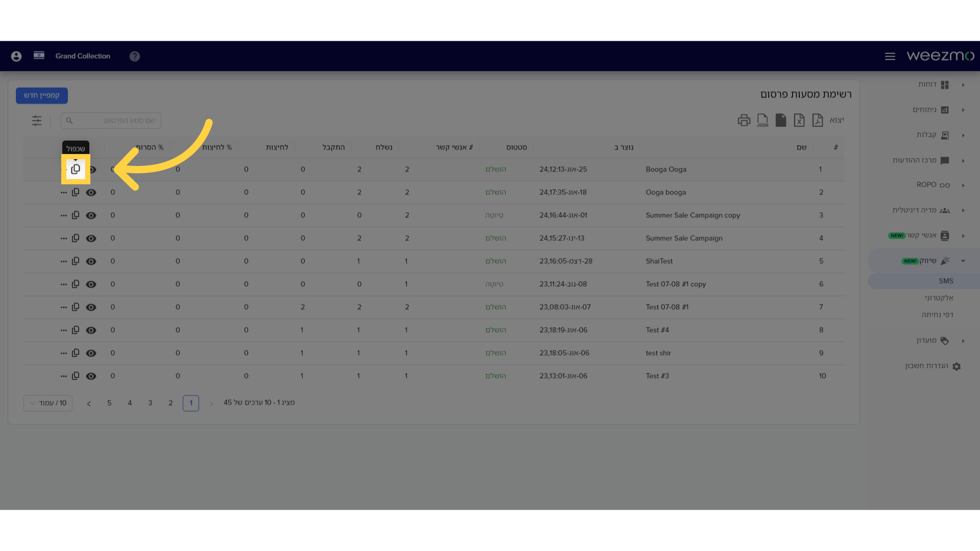The image size is (980, 551).
Task: Click the weezmo logo
Action: click(x=940, y=56)
